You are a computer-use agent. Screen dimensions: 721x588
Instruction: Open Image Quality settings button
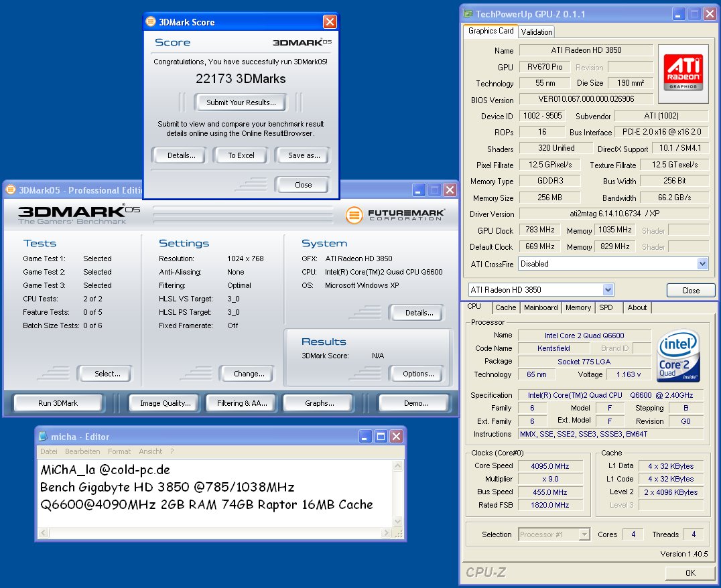(165, 403)
